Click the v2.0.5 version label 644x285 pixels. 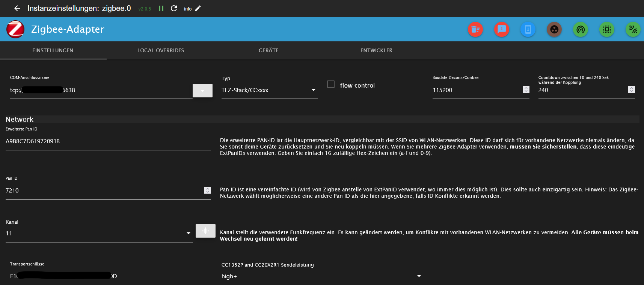coord(145,9)
